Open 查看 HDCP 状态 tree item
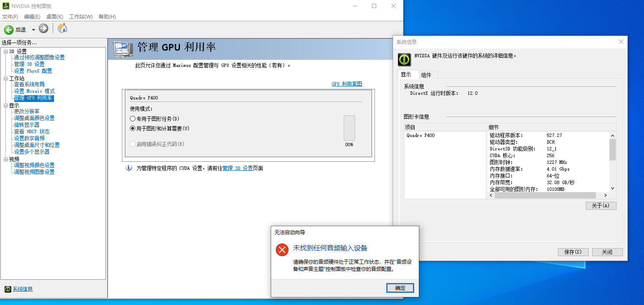Image resolution: width=644 pixels, height=305 pixels. tap(32, 132)
